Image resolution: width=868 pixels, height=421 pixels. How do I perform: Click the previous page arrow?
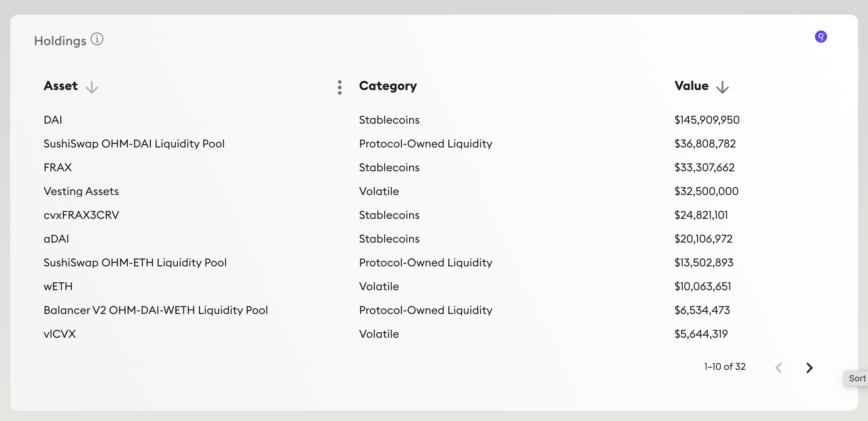coord(779,368)
